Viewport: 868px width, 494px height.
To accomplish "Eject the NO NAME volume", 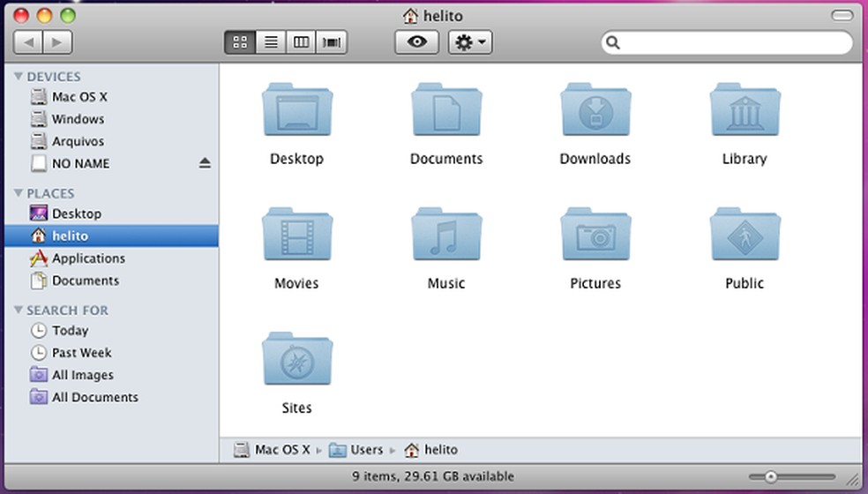I will (x=205, y=163).
